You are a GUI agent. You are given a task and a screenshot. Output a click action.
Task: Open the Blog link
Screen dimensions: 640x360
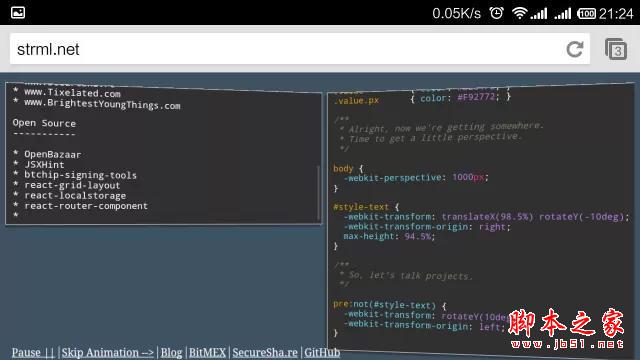171,352
